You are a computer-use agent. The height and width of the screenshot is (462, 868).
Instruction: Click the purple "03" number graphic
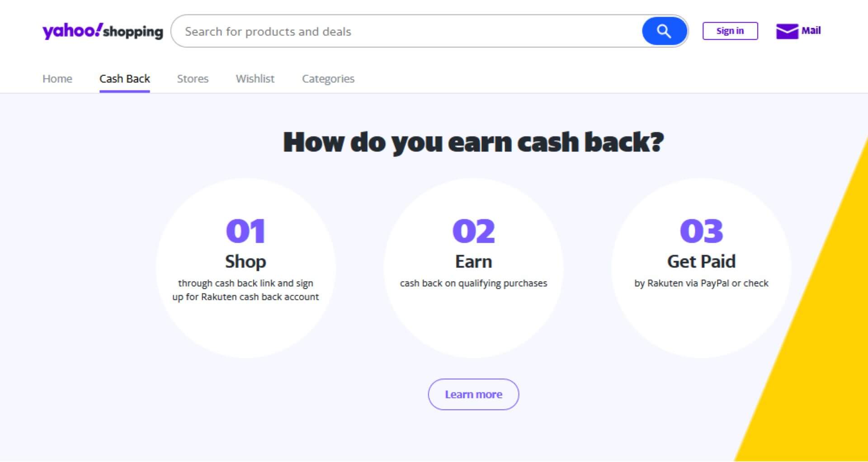701,230
